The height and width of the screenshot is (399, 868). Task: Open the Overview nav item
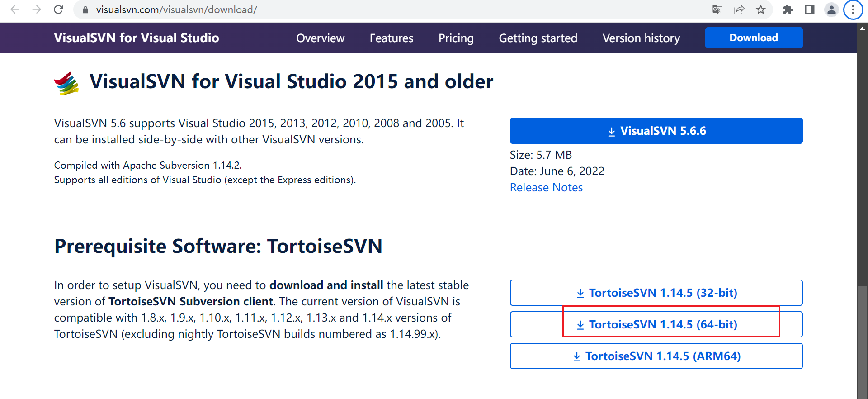[320, 38]
